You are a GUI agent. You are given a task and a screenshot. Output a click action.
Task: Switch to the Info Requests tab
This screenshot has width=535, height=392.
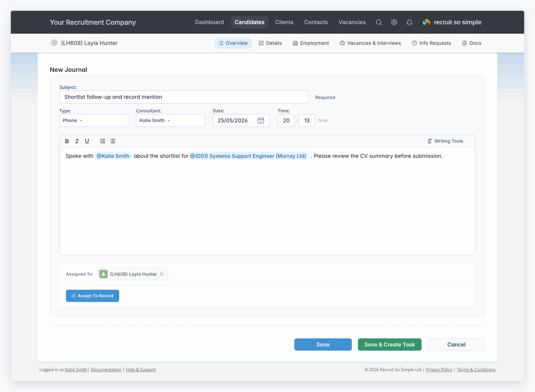[x=431, y=43]
